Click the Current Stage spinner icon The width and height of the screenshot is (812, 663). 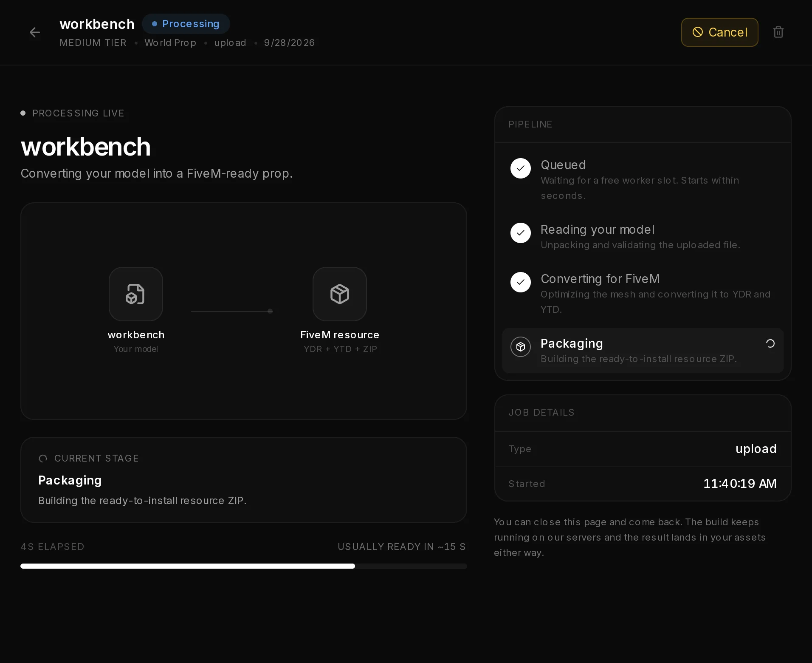43,459
